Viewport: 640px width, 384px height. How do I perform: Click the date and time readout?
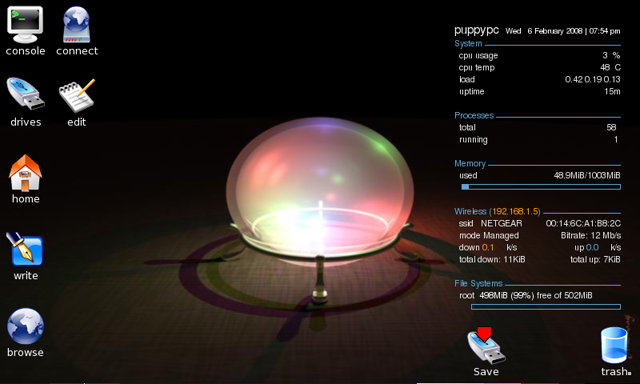click(x=562, y=31)
